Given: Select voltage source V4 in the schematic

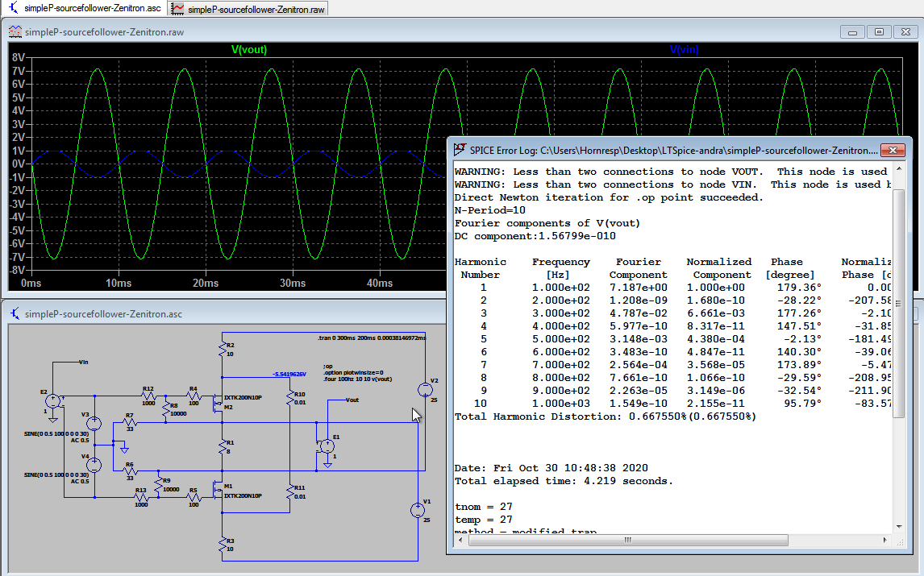Looking at the screenshot, I should [94, 465].
